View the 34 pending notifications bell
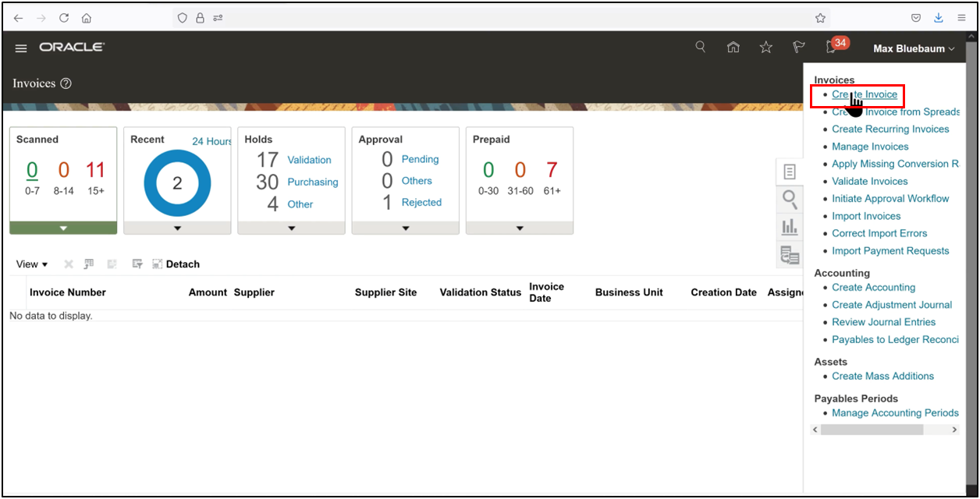The height and width of the screenshot is (499, 980). pyautogui.click(x=829, y=47)
